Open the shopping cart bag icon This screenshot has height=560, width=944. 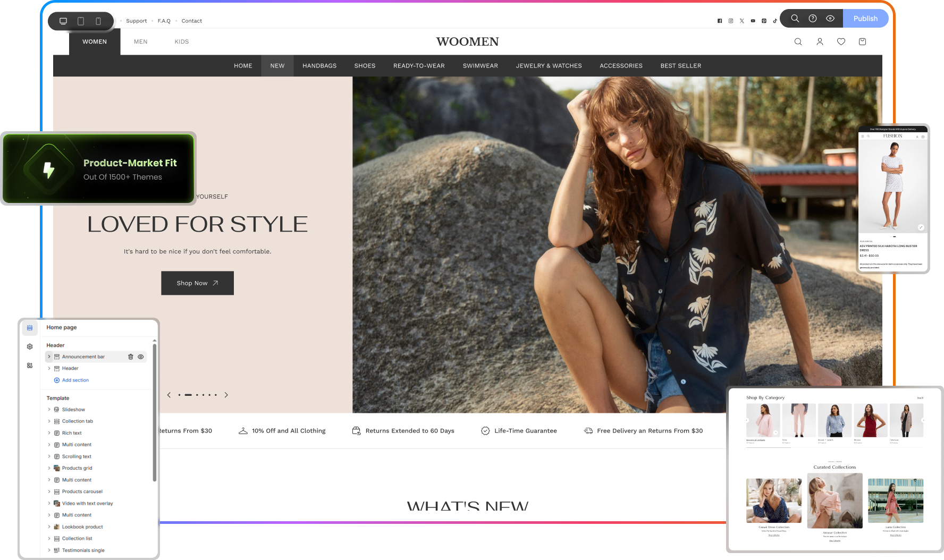[862, 41]
